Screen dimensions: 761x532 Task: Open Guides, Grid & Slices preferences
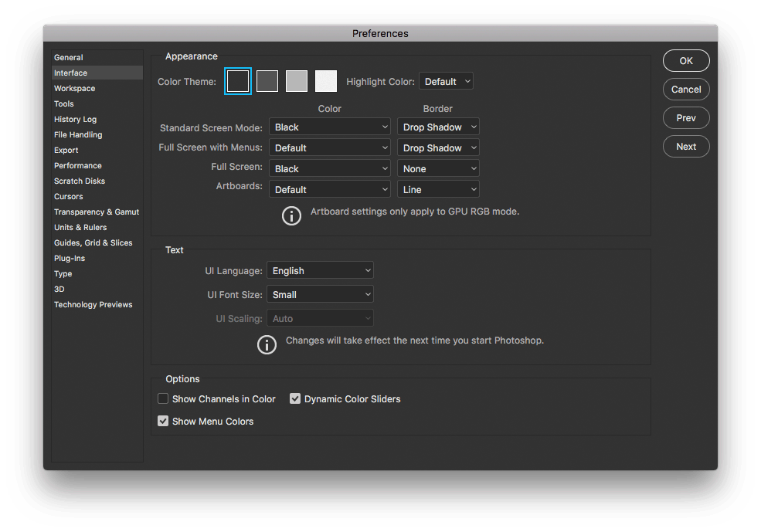pyautogui.click(x=97, y=243)
